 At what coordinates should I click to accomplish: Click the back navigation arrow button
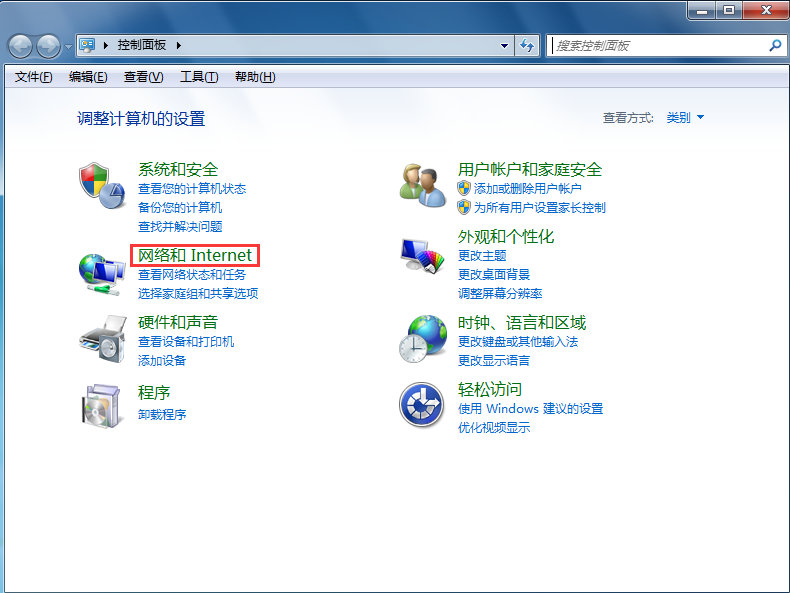coord(21,46)
